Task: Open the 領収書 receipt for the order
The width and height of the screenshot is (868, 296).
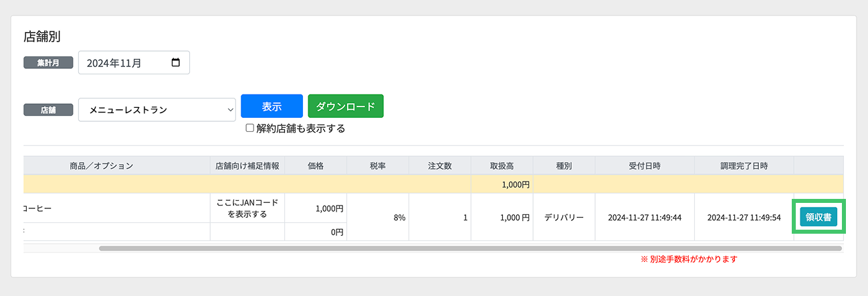Action: click(x=819, y=217)
